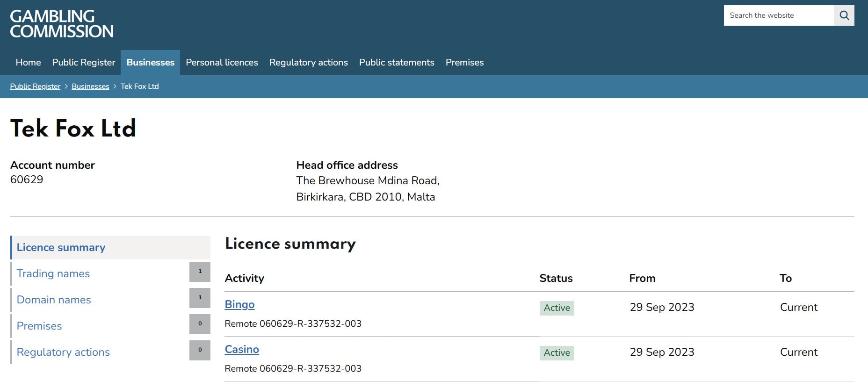Viewport: 868px width, 388px height.
Task: Open Domain names sidebar section
Action: tap(54, 300)
